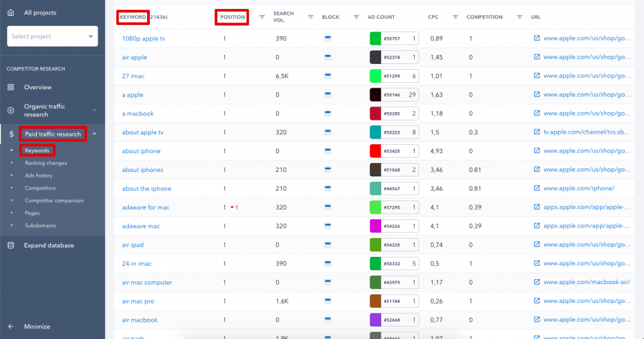
Task: Click All projects link
Action: click(40, 13)
